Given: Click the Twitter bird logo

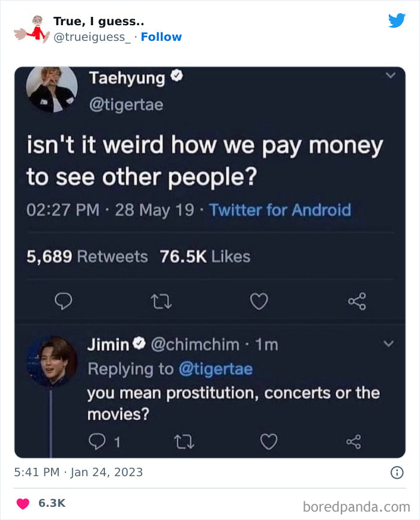Looking at the screenshot, I should (397, 20).
